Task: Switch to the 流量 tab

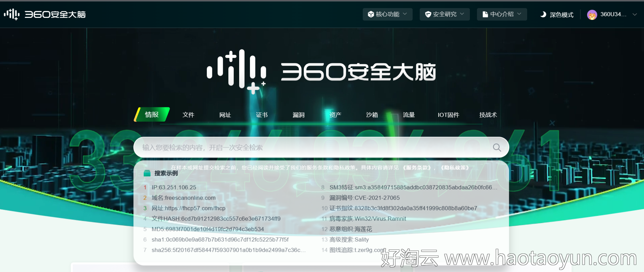Action: (x=409, y=115)
